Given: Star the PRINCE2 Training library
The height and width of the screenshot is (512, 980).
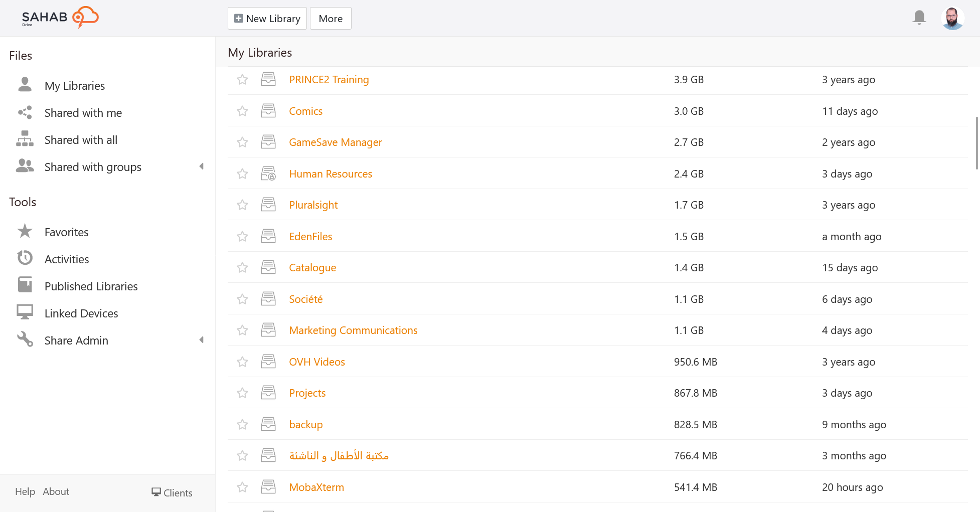Looking at the screenshot, I should (x=242, y=80).
